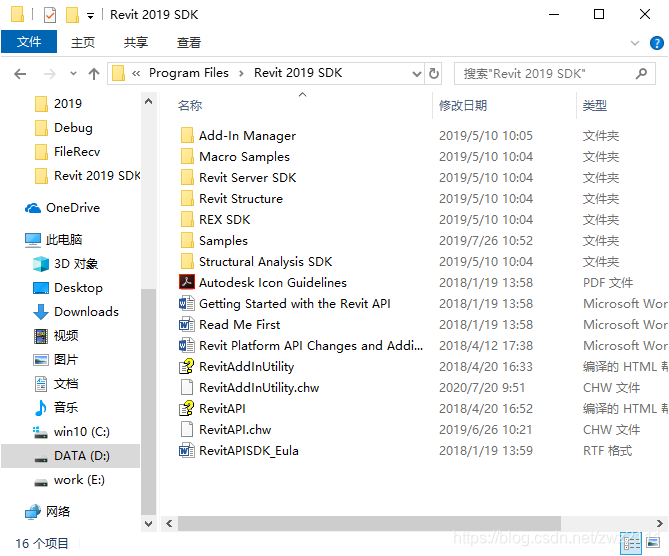Switch to details view layout button
Viewport: 669px width, 556px height.
(631, 543)
